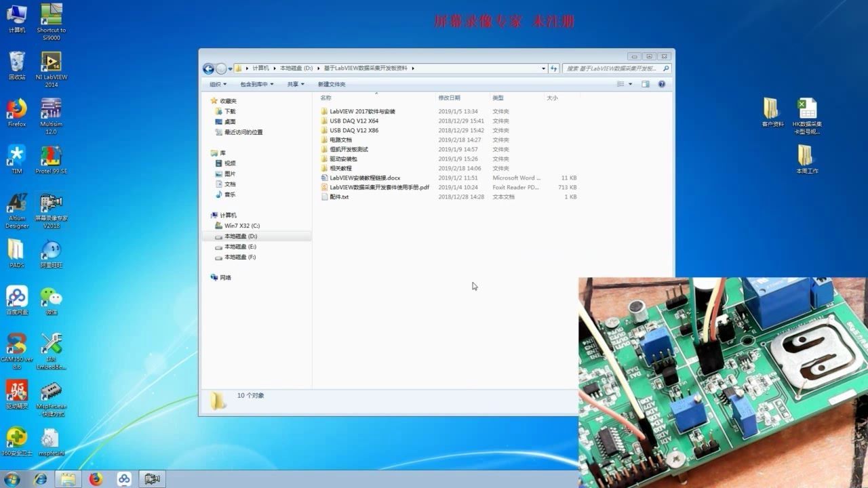
Task: Open recent pages dropdown beside forward button
Action: coord(230,68)
